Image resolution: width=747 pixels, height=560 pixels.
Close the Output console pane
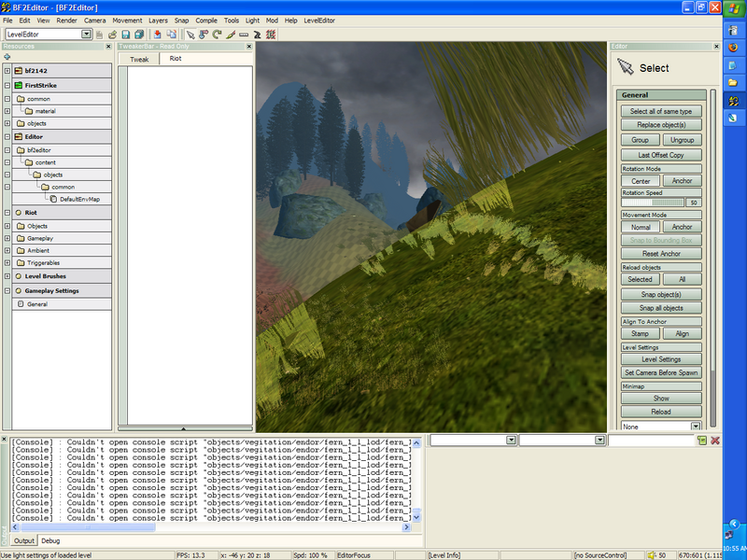4,439
